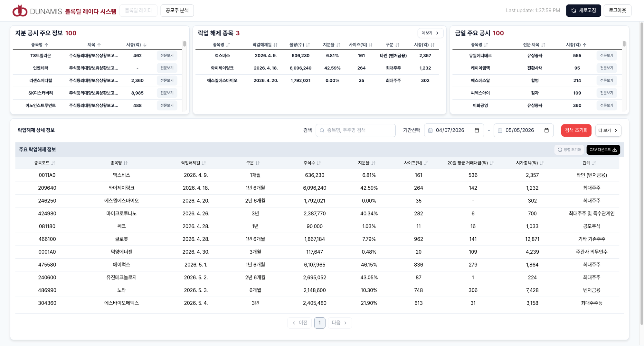644x346 pixels.
Task: Select 마이크로투나노 row in detail table
Action: click(317, 214)
